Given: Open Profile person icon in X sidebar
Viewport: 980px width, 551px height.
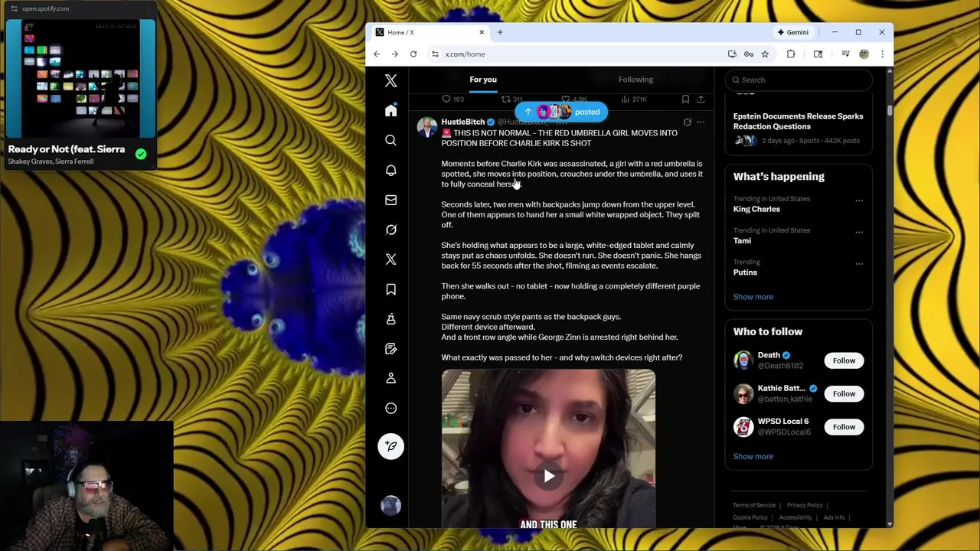Looking at the screenshot, I should pos(390,378).
